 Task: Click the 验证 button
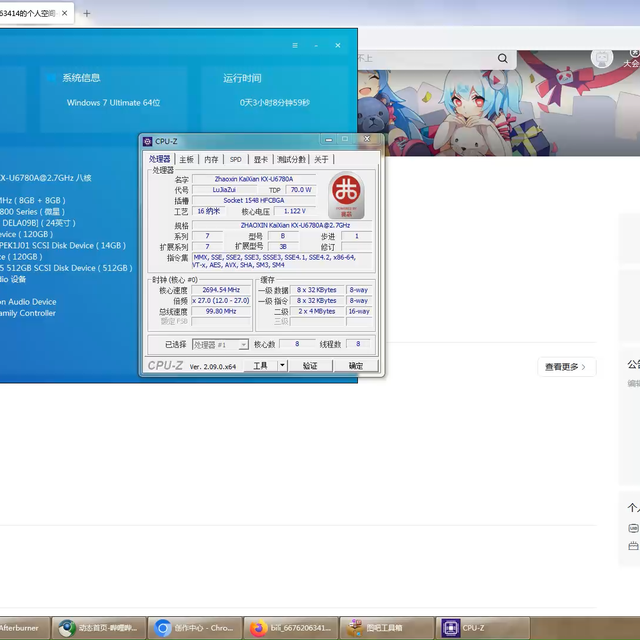pos(310,366)
